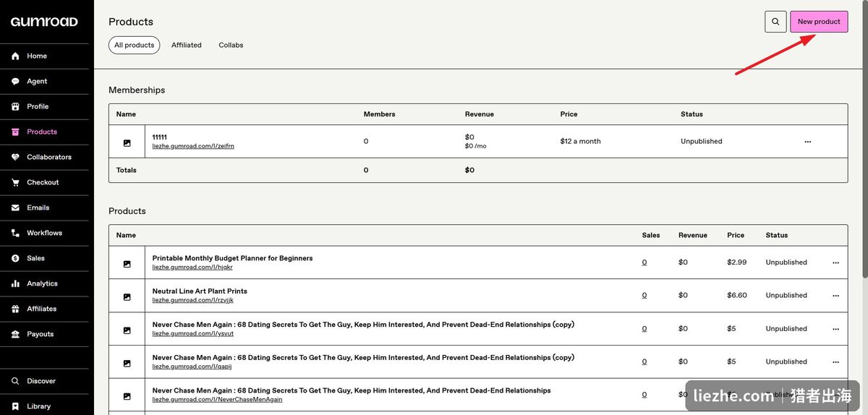Open more actions for Neutral Line Art Plant Prints
Viewport: 868px width, 415px height.
(x=835, y=296)
